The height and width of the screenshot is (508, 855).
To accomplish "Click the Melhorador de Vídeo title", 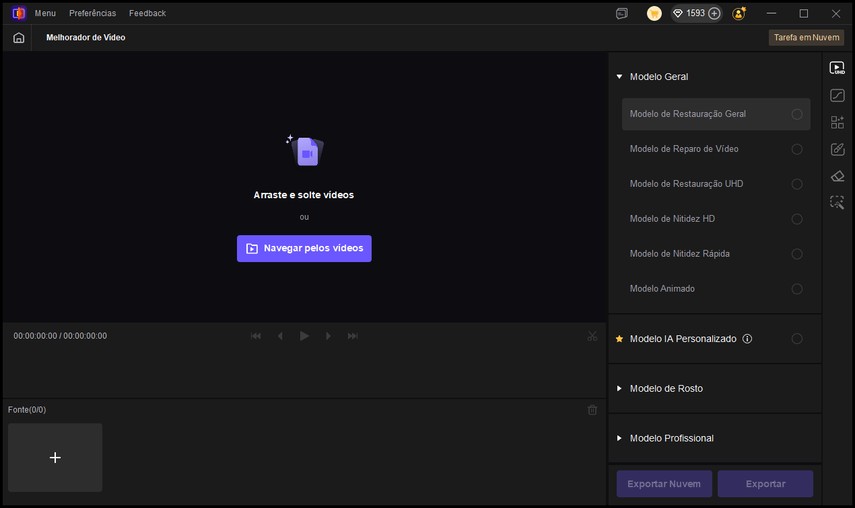I will [x=86, y=38].
